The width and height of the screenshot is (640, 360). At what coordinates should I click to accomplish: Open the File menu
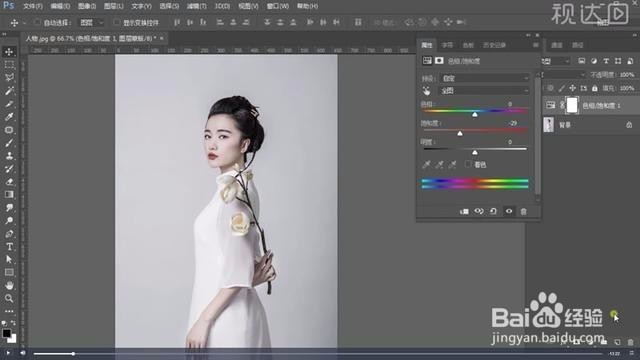pyautogui.click(x=33, y=6)
